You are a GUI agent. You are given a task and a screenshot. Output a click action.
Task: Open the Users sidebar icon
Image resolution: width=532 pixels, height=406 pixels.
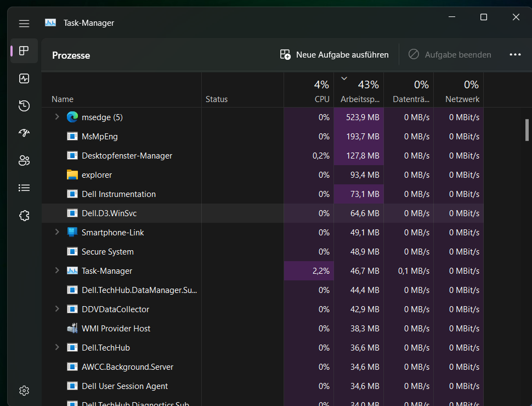coord(24,160)
